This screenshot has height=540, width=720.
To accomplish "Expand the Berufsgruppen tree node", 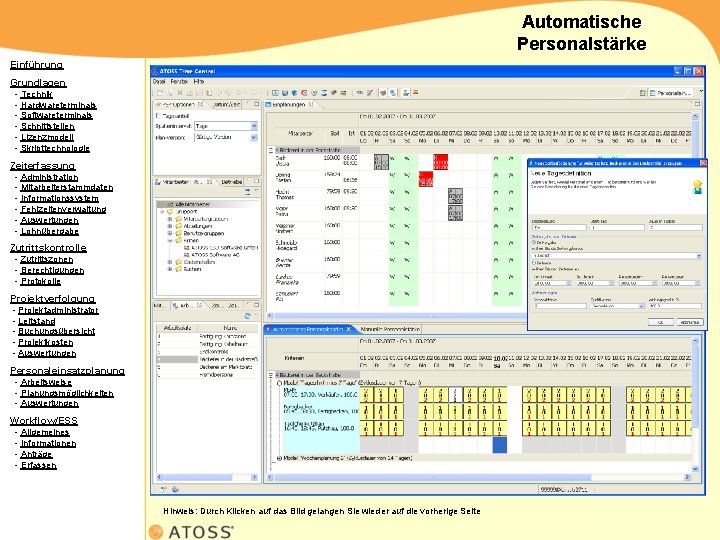I will [x=170, y=233].
